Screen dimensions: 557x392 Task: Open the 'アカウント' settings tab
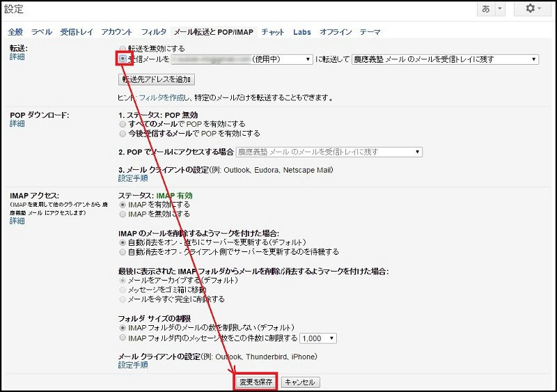(116, 32)
